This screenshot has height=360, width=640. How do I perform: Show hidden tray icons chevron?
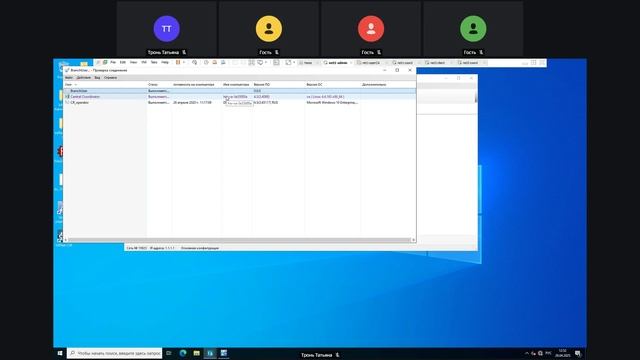[527, 353]
